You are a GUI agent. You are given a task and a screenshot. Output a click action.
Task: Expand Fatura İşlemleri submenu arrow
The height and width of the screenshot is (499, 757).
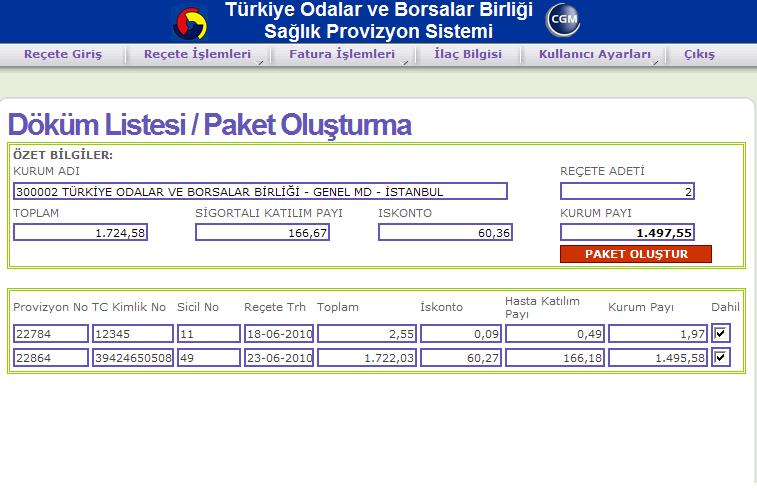click(x=405, y=62)
